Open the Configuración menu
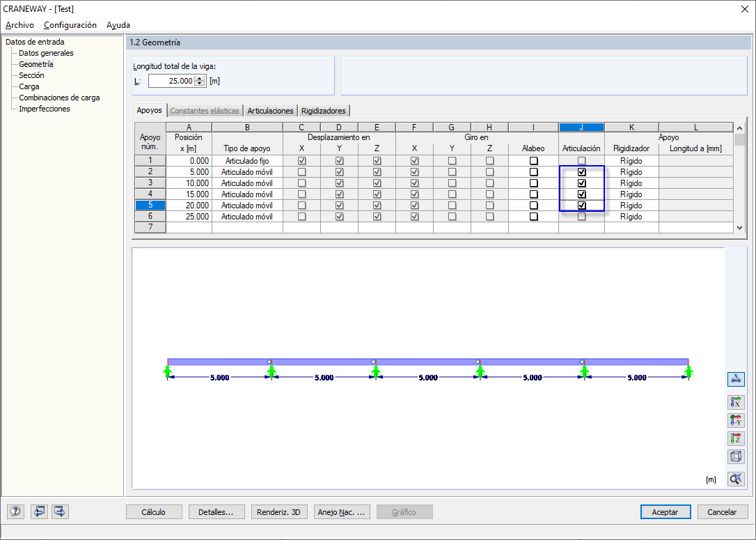The height and width of the screenshot is (540, 756). tap(70, 25)
